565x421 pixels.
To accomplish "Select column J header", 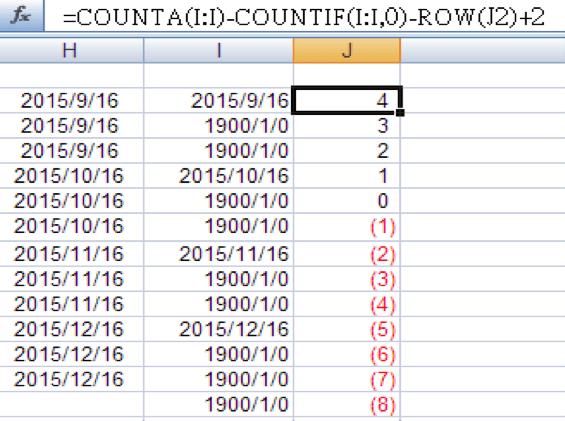I will pyautogui.click(x=347, y=50).
